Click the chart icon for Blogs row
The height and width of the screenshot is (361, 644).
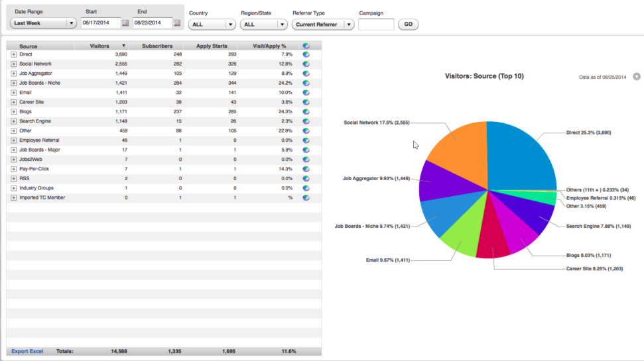[x=306, y=111]
